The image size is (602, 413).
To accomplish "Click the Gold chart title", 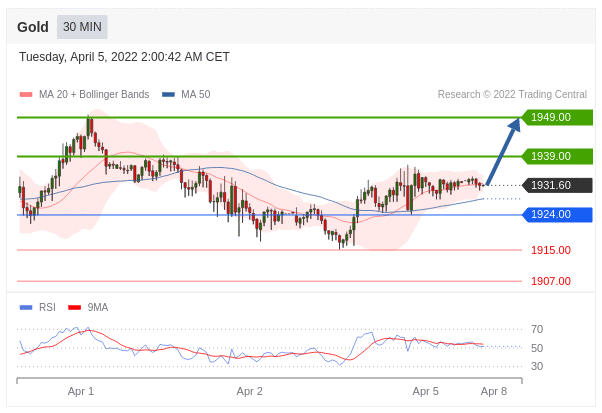I will click(33, 27).
